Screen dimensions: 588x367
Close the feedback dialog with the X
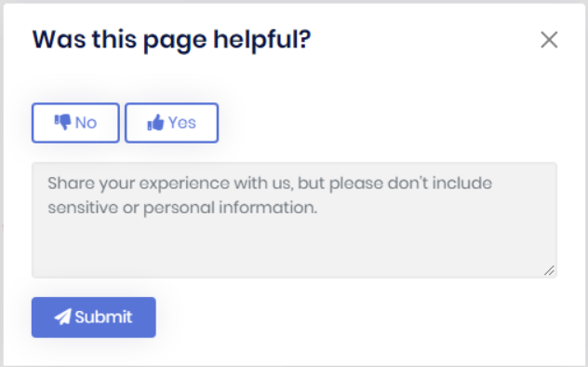point(549,40)
